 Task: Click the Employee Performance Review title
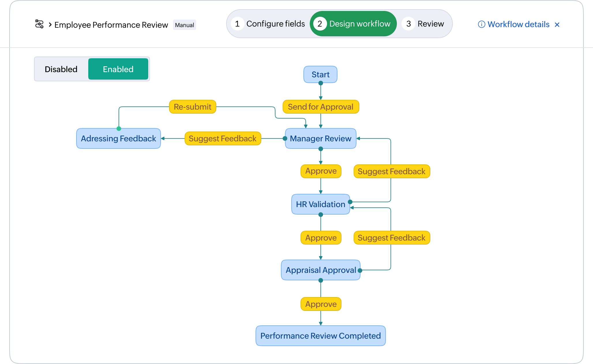[x=111, y=25]
